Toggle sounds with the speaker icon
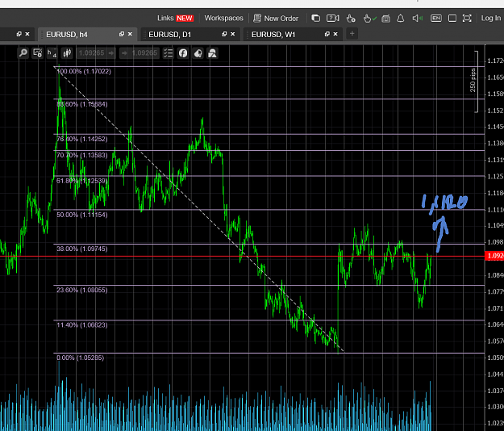 417,19
